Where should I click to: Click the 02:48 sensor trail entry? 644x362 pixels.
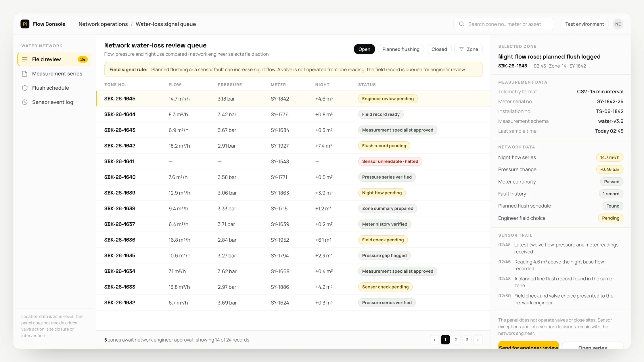(561, 282)
